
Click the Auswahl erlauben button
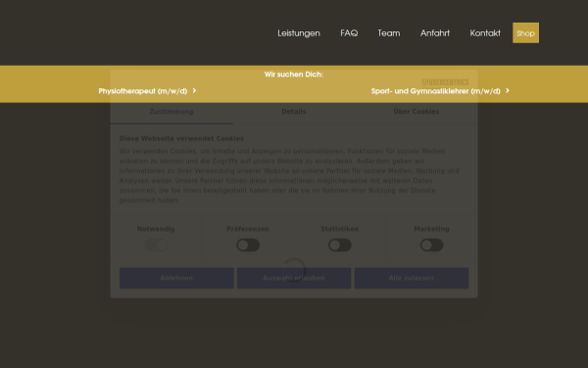(x=294, y=279)
